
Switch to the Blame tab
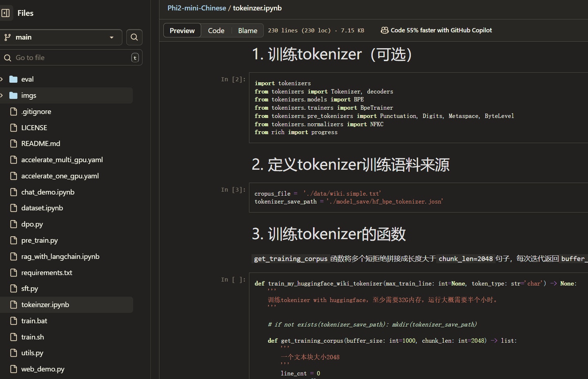tap(247, 31)
